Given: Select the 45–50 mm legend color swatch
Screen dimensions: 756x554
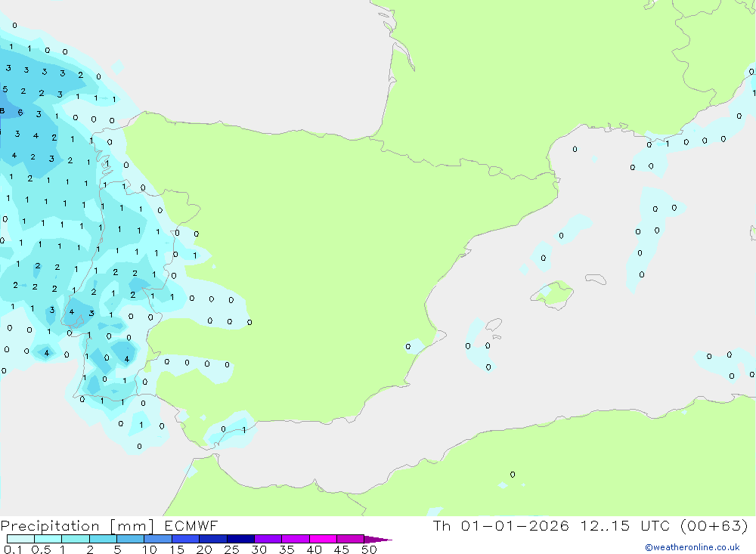Looking at the screenshot, I should (351, 539).
